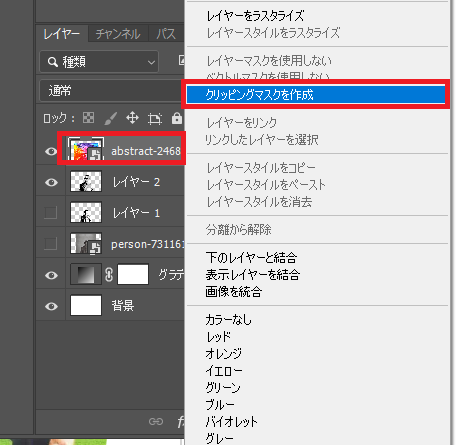Click the gradient layer mask link icon
Screen dimensions: 456x445
pyautogui.click(x=109, y=275)
